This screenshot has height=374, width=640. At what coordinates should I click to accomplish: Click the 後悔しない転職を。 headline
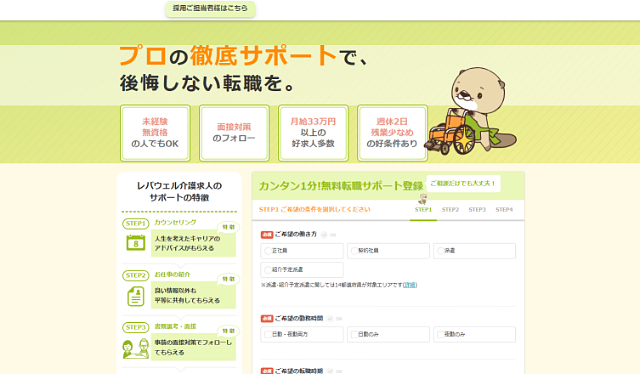(207, 83)
